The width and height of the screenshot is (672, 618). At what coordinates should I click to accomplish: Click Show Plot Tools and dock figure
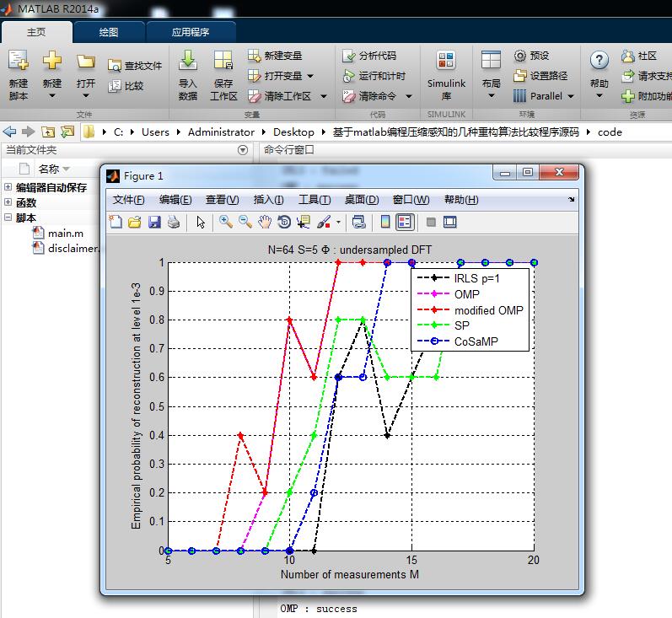pos(450,222)
